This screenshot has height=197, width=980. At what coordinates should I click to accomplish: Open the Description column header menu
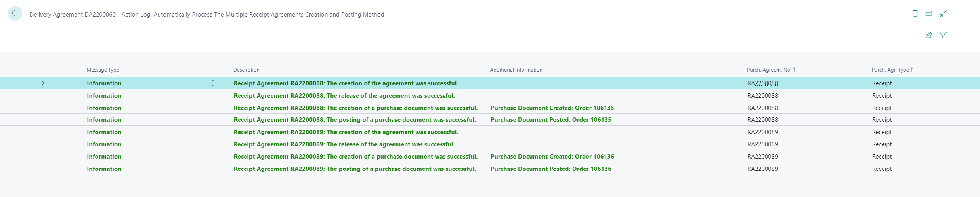[x=246, y=70]
